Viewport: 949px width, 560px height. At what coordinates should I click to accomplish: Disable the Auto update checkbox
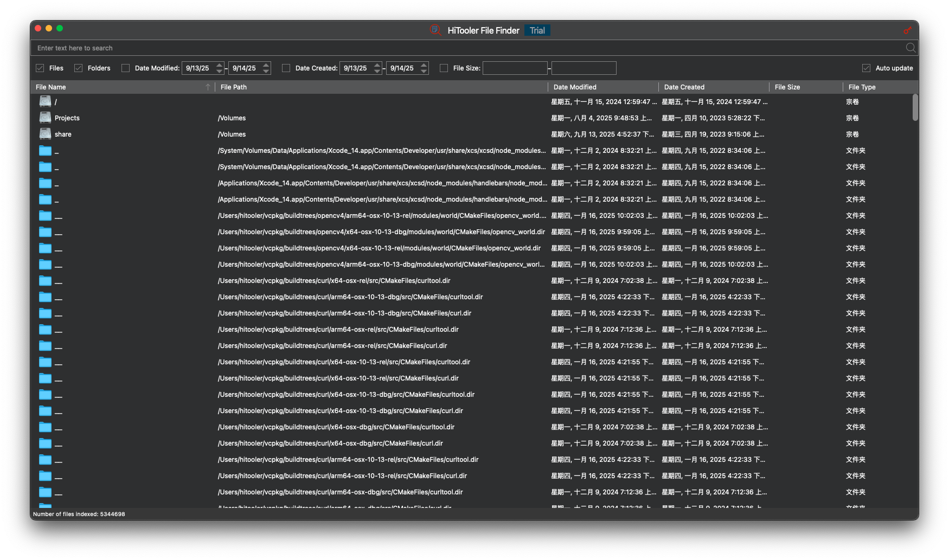(866, 68)
